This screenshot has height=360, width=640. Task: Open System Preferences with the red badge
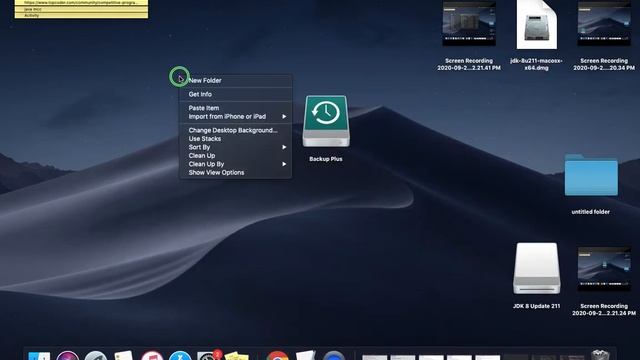(x=209, y=356)
